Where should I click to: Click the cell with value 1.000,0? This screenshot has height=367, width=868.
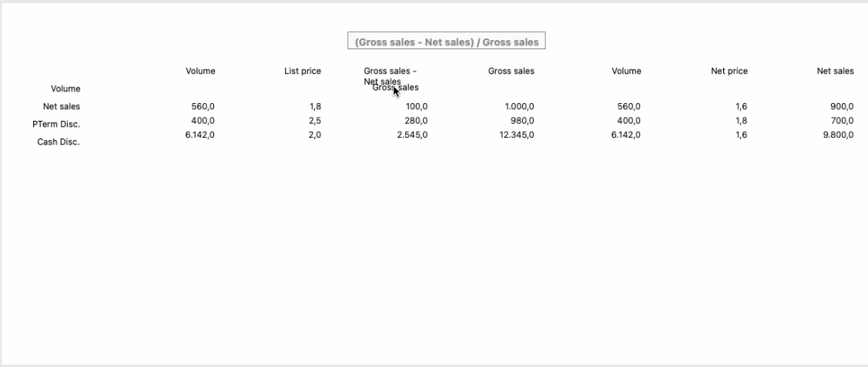click(x=519, y=107)
